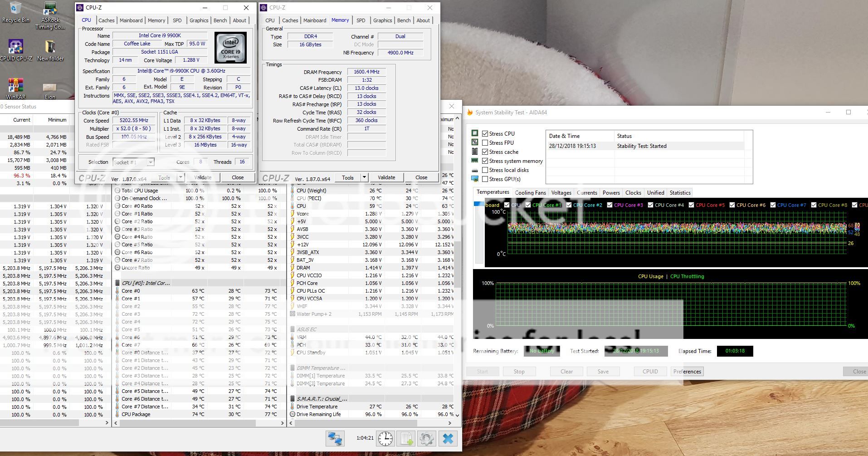Select the CPU VCCIO sensor row

[x=372, y=275]
